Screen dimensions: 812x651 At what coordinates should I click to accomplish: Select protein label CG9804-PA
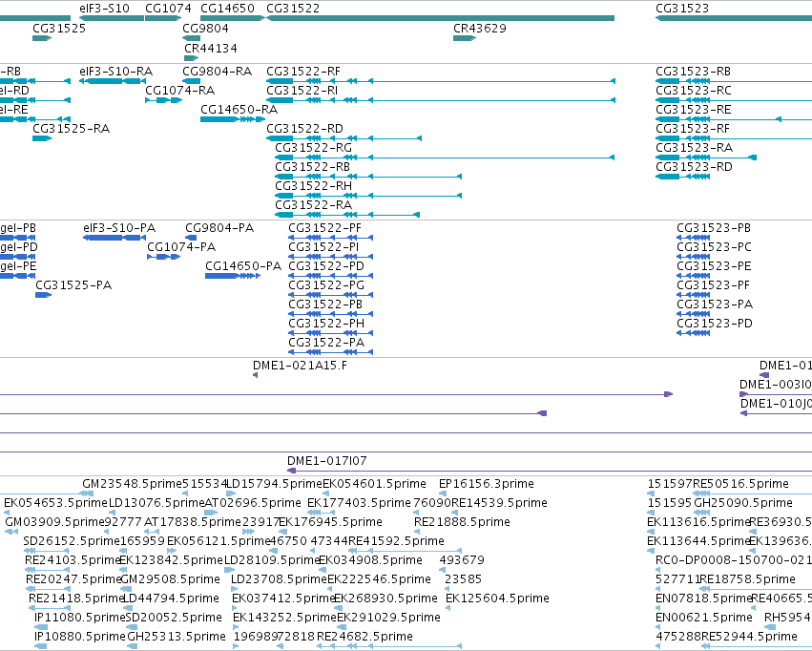click(x=219, y=228)
